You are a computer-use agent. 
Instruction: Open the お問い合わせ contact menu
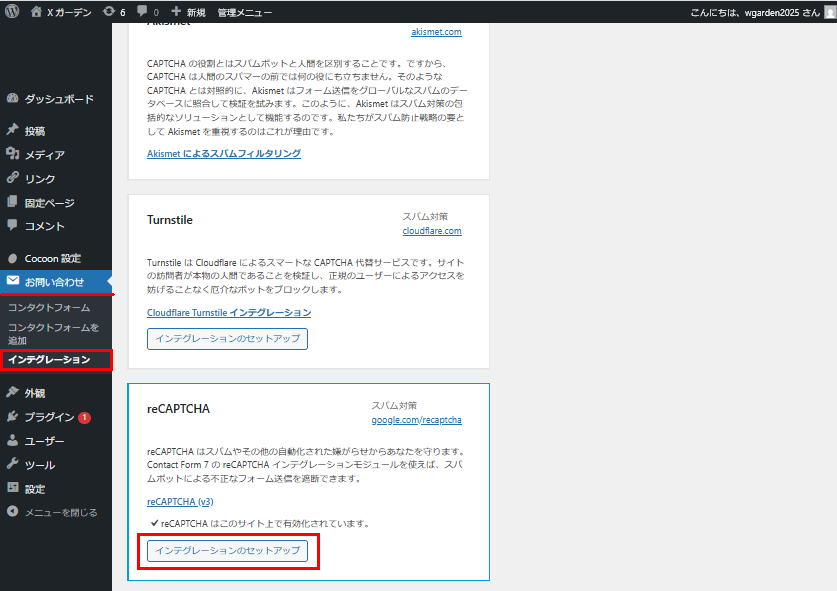(54, 282)
